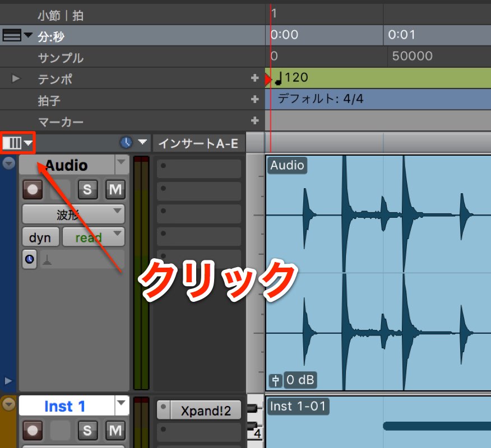Open the read automation mode selector

tap(94, 237)
